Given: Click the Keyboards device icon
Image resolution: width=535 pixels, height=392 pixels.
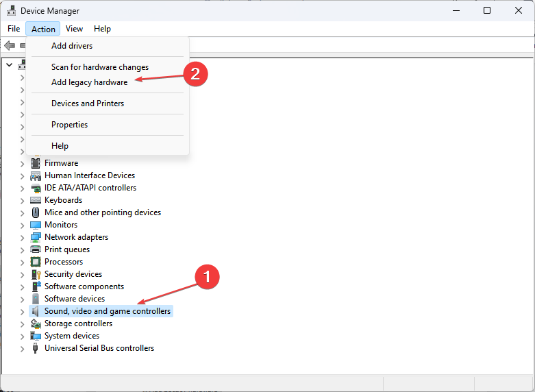Looking at the screenshot, I should pos(36,200).
